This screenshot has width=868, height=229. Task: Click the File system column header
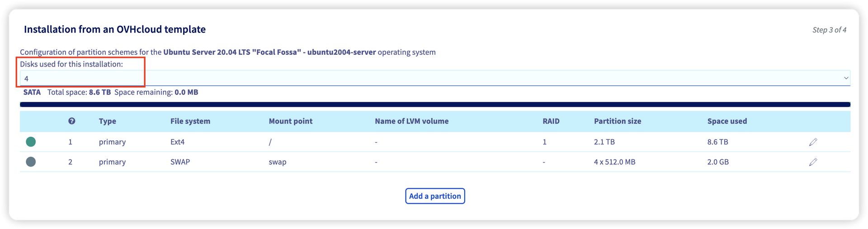point(190,121)
